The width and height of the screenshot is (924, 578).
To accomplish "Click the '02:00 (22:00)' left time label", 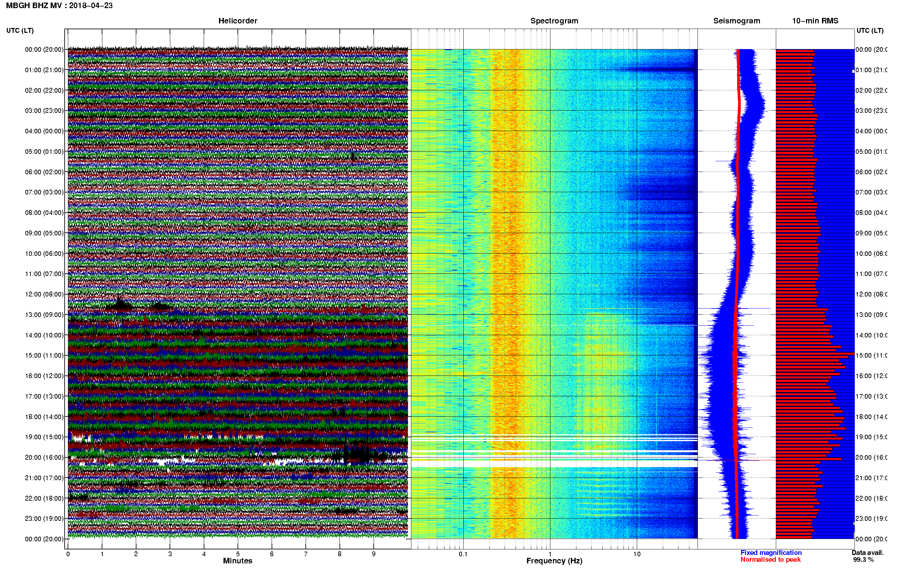I will (x=44, y=90).
